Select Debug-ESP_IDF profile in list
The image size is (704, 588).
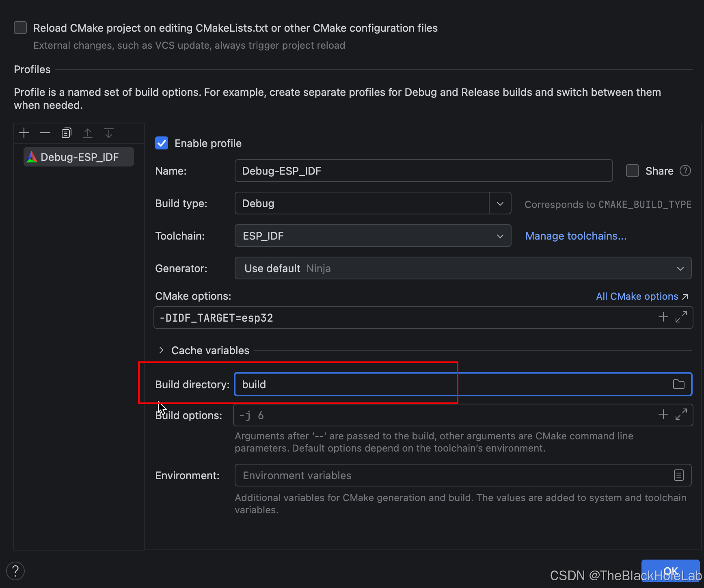coord(79,157)
